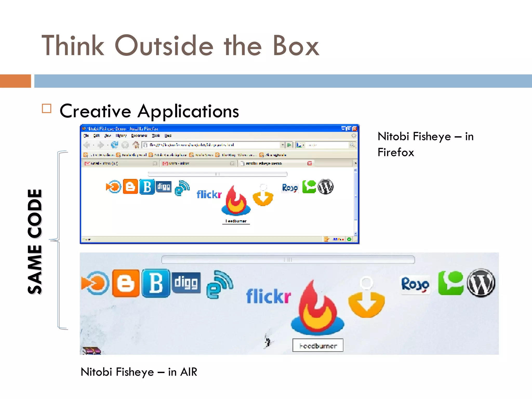
Task: Click the Back arrow in Firefox toolbar
Action: [87, 145]
